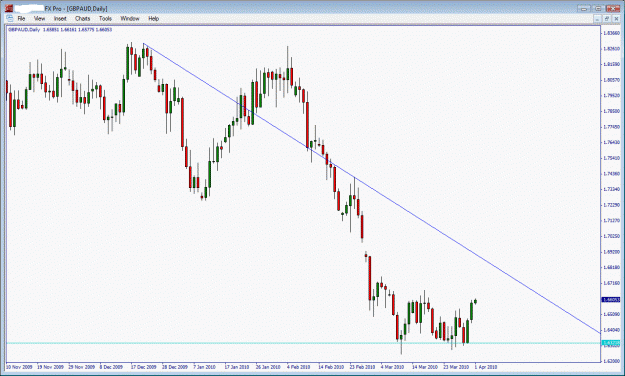Select the cyan horizontal support line
The image size is (625, 376).
point(303,343)
